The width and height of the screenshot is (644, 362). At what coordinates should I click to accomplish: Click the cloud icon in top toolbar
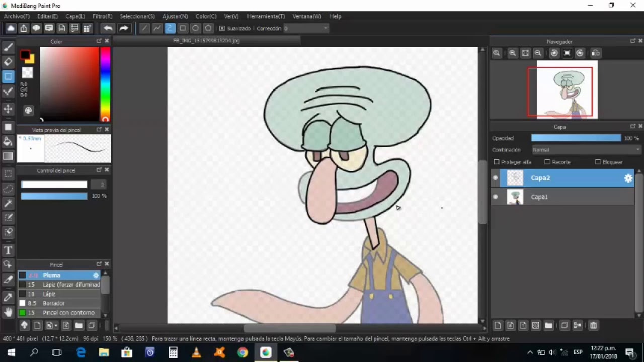tap(11, 28)
